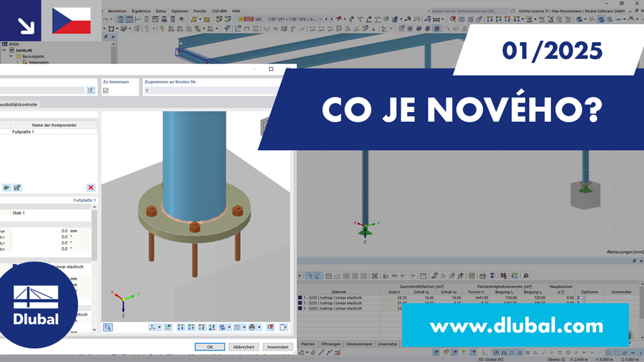Toggle the Zu bemessen checkbox
The image size is (644, 362).
[106, 90]
